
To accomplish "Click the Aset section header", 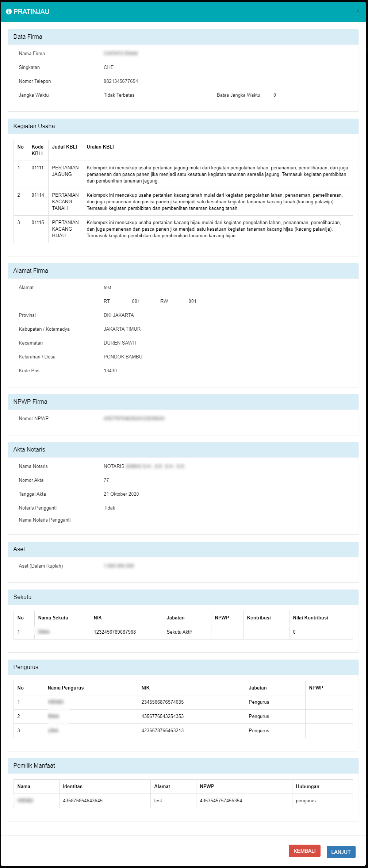I will point(19,549).
